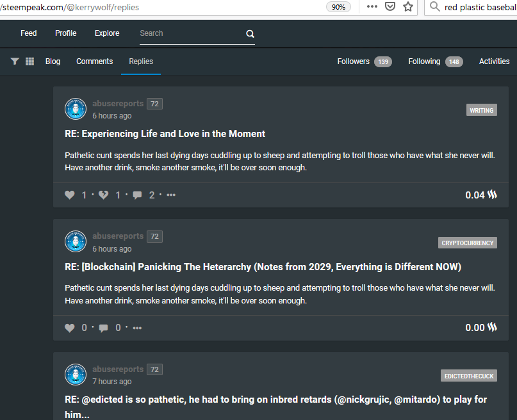
Task: Switch to the Blog tab
Action: (x=53, y=61)
